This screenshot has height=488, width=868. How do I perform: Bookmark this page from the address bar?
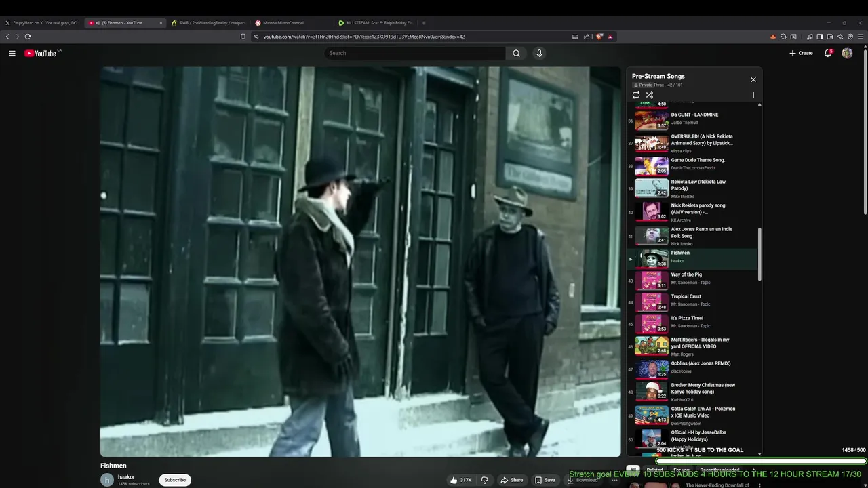[243, 37]
